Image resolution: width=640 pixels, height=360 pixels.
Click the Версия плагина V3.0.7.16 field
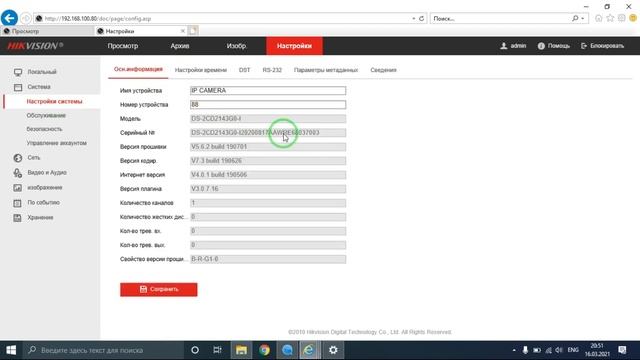coord(268,189)
